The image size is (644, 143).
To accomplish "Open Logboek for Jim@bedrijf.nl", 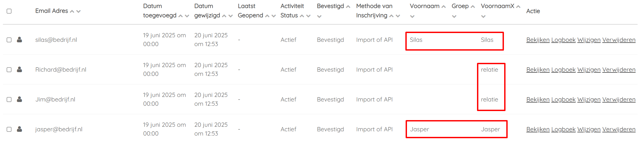I will pyautogui.click(x=563, y=99).
